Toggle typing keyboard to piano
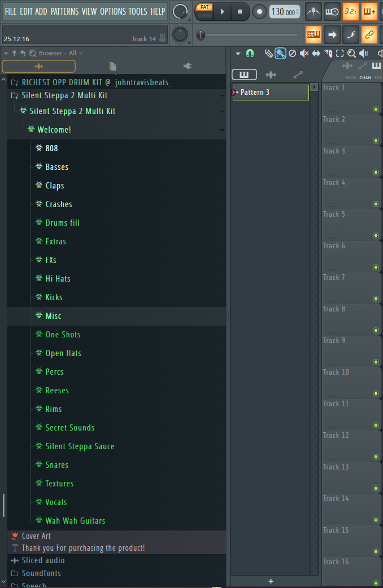Image resolution: width=383 pixels, height=588 pixels. (x=314, y=34)
